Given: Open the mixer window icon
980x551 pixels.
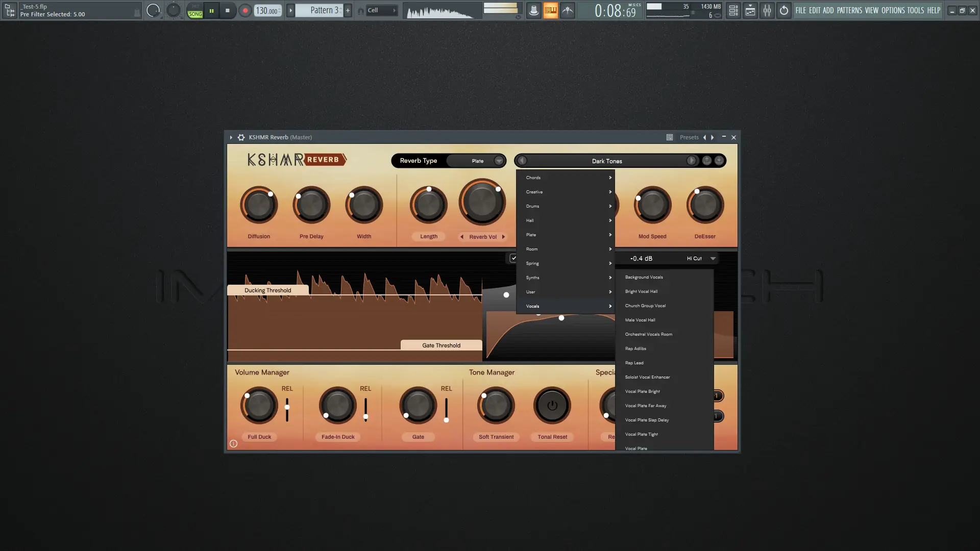Looking at the screenshot, I should 767,10.
